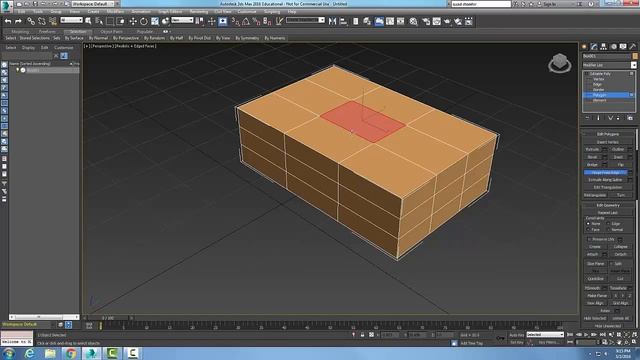This screenshot has width=640, height=360.
Task: Open the Customize menu in menu bar
Action: tap(247, 11)
